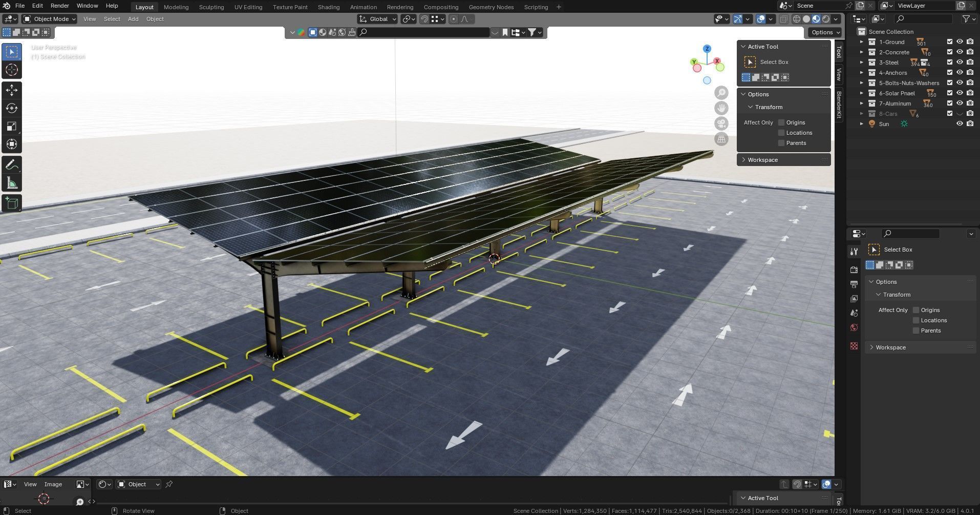Viewport: 980px width, 515px height.
Task: Expand the Workspace panel in sidebar
Action: click(x=743, y=160)
